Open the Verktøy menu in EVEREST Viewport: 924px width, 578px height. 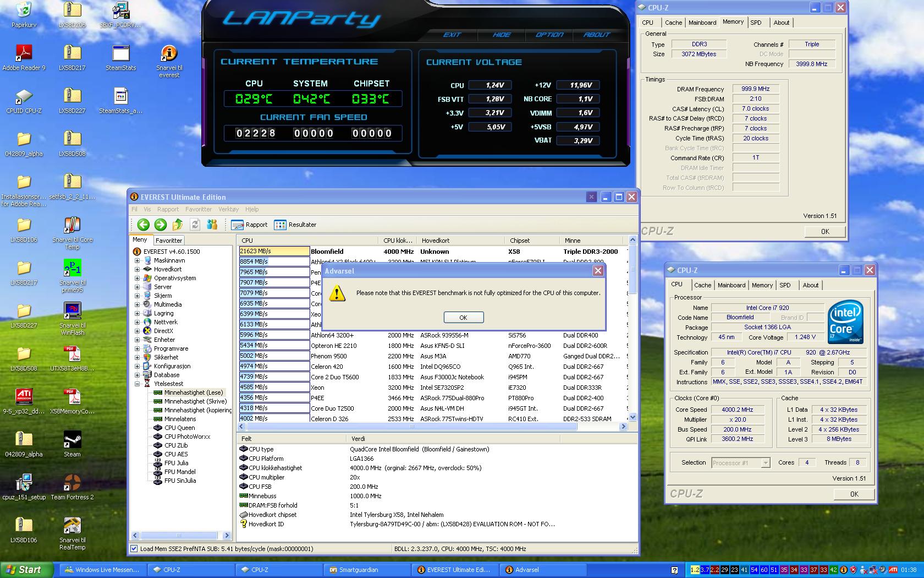click(x=228, y=209)
